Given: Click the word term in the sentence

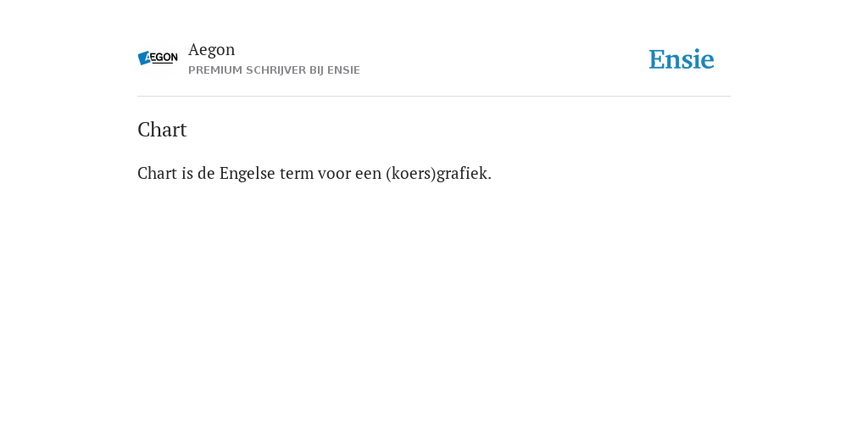Looking at the screenshot, I should pos(296,173).
